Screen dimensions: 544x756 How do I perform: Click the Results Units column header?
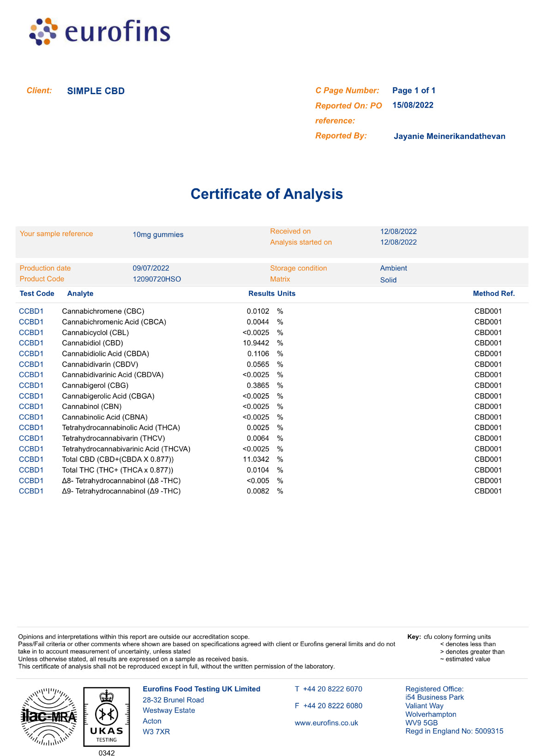pos(271,294)
